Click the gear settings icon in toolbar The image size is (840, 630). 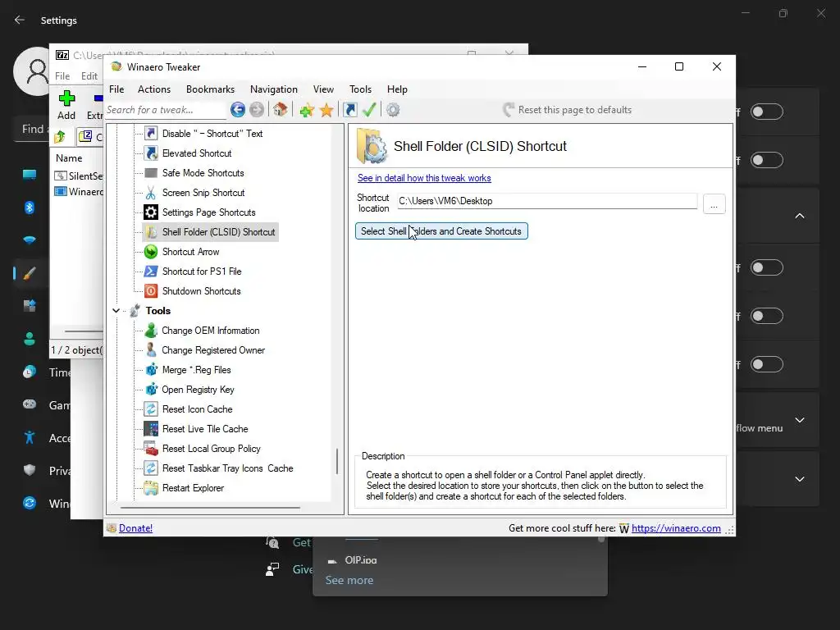(393, 110)
